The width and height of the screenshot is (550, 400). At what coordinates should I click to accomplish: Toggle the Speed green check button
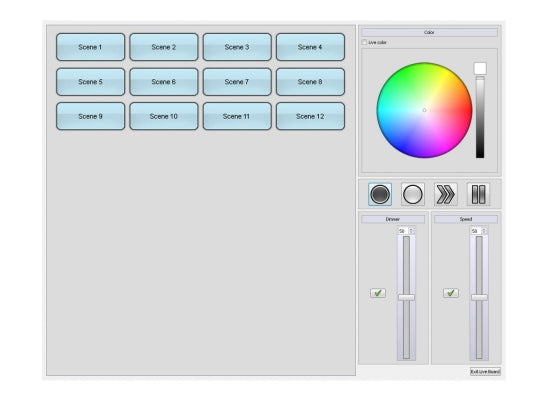pyautogui.click(x=451, y=293)
